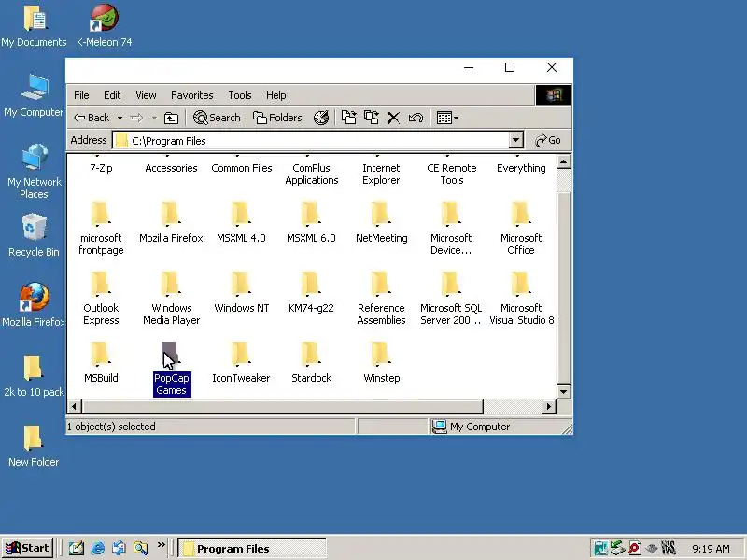
Task: Click the Move To toolbar icon
Action: [348, 118]
